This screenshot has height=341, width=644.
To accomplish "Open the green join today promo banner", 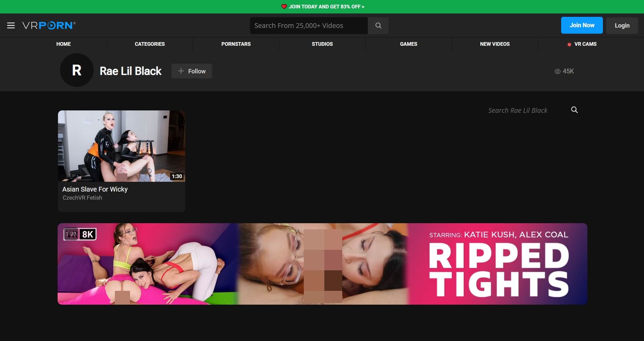I will 322,7.
